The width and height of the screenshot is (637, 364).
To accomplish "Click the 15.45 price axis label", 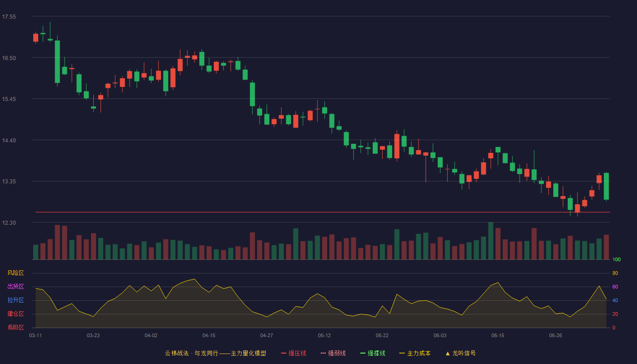I will point(9,99).
